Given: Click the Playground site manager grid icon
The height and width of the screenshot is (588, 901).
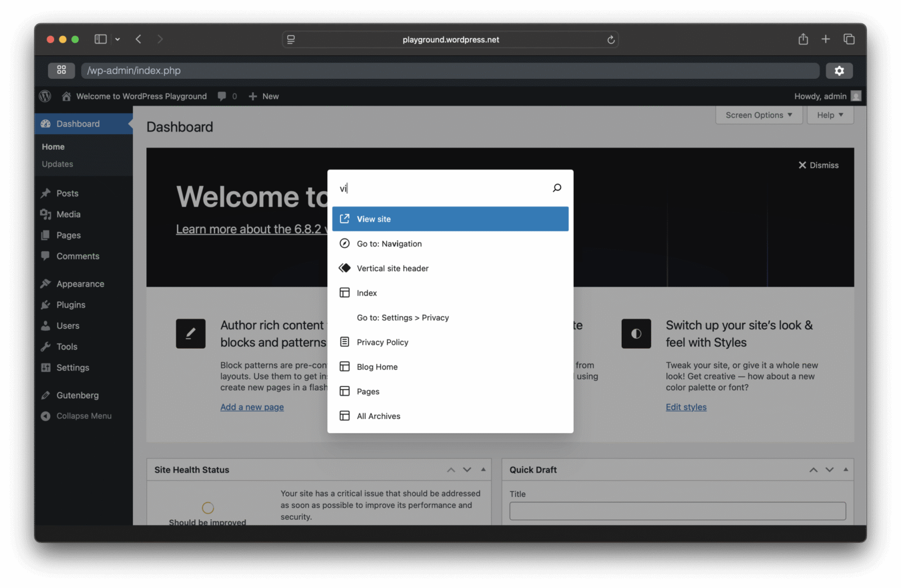Looking at the screenshot, I should pyautogui.click(x=61, y=70).
